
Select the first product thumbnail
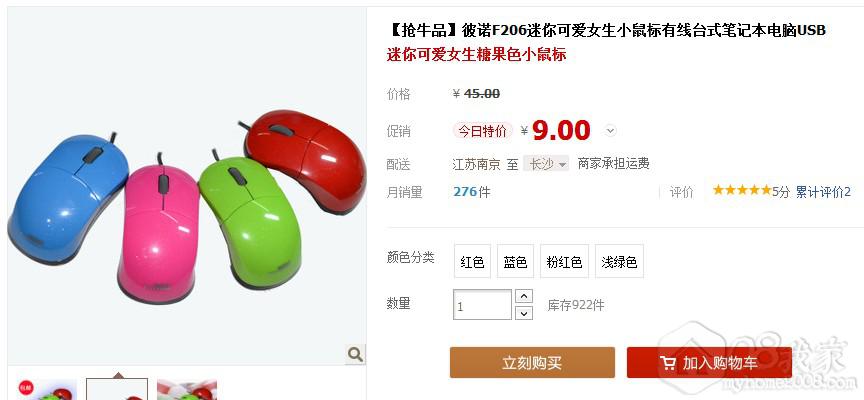point(47,390)
